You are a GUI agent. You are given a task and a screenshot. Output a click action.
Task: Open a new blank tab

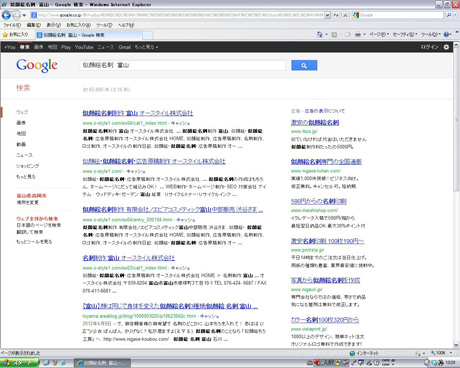pyautogui.click(x=148, y=35)
